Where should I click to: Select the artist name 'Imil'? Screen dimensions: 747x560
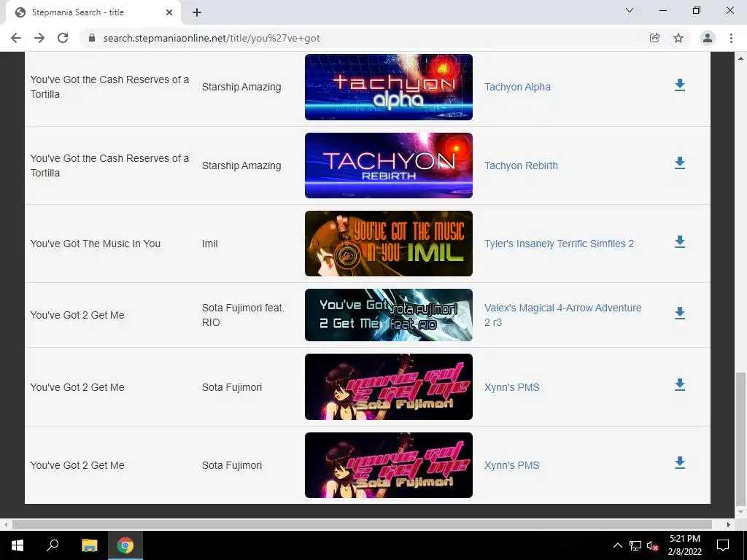[x=209, y=244]
